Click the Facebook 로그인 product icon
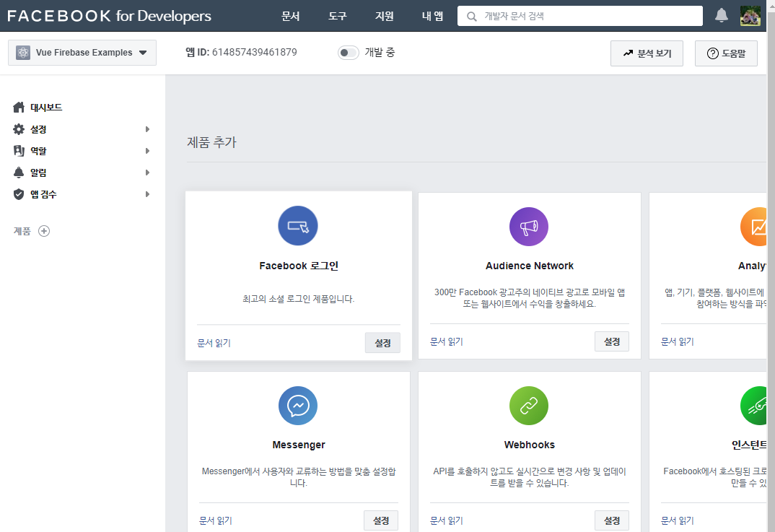The height and width of the screenshot is (532, 775). pos(298,226)
